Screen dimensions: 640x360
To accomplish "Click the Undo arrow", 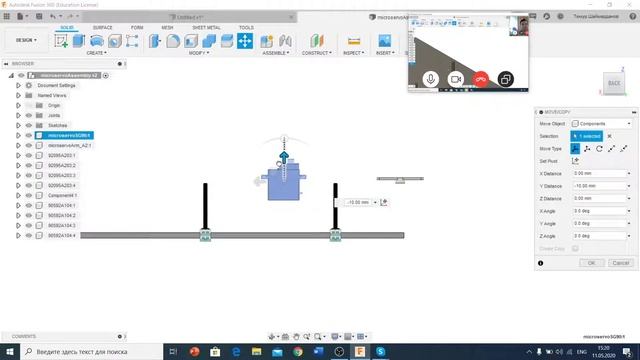I will [53, 16].
